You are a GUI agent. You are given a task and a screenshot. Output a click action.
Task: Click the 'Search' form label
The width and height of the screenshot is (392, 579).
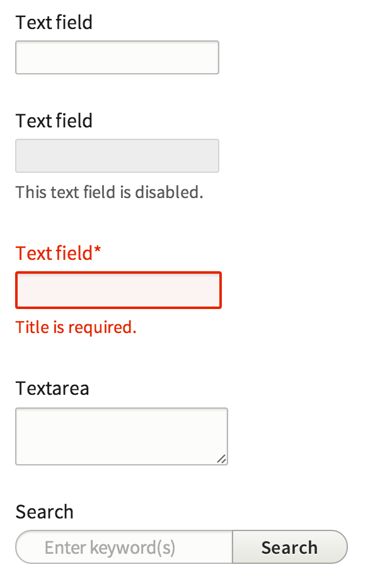[x=44, y=512]
